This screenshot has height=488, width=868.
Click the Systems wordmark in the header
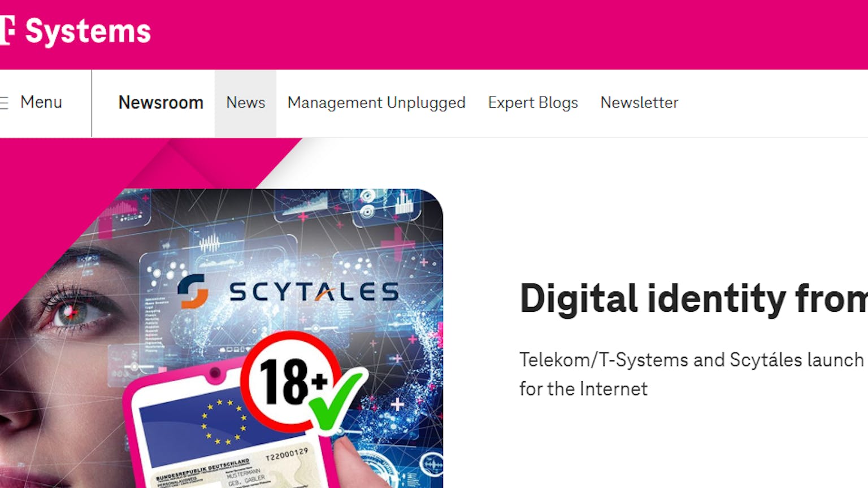tap(88, 31)
